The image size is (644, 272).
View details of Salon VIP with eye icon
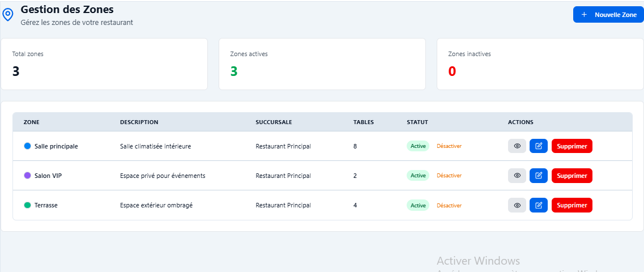pyautogui.click(x=517, y=176)
